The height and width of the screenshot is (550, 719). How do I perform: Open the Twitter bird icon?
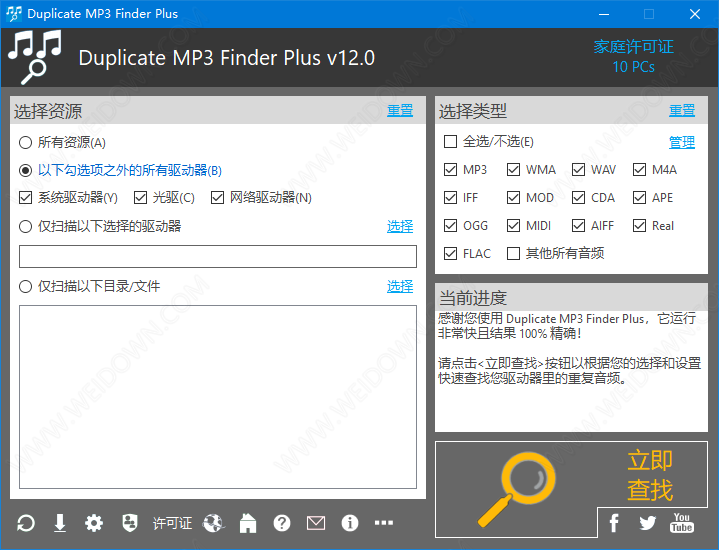647,522
